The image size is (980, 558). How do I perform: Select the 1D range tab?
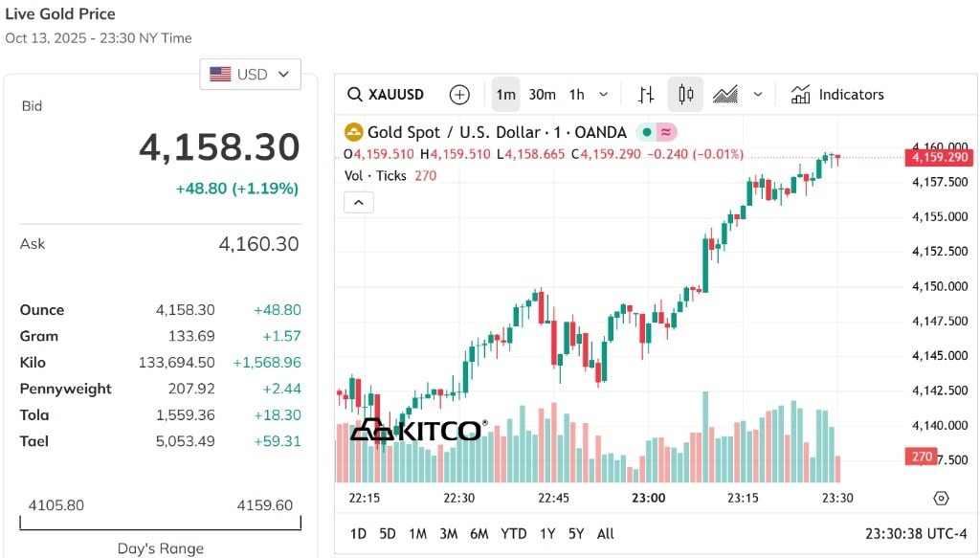click(x=358, y=534)
